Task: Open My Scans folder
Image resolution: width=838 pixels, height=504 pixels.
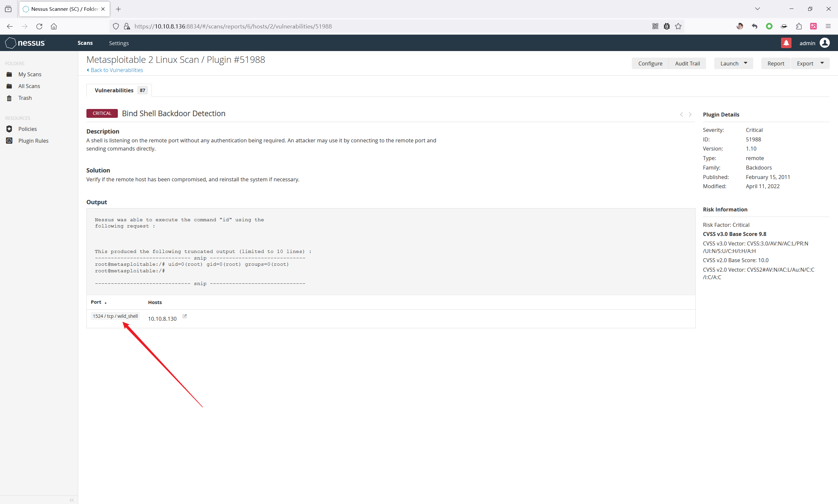Action: (29, 74)
